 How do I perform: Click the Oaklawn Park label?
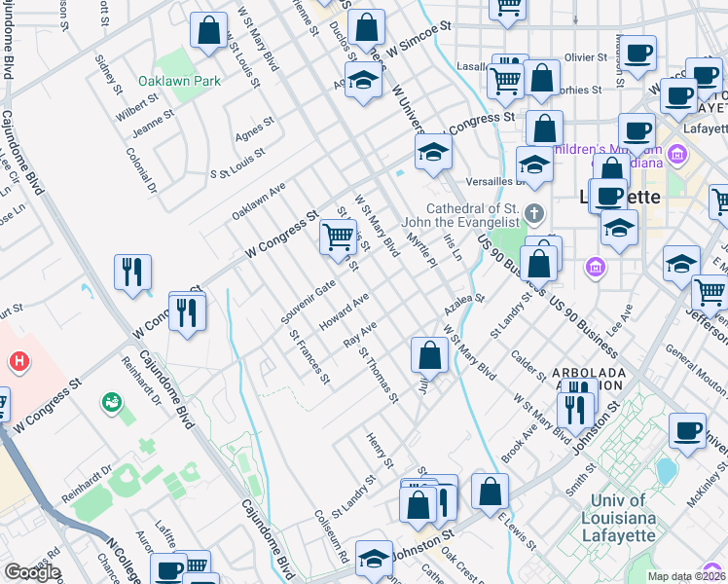point(180,81)
